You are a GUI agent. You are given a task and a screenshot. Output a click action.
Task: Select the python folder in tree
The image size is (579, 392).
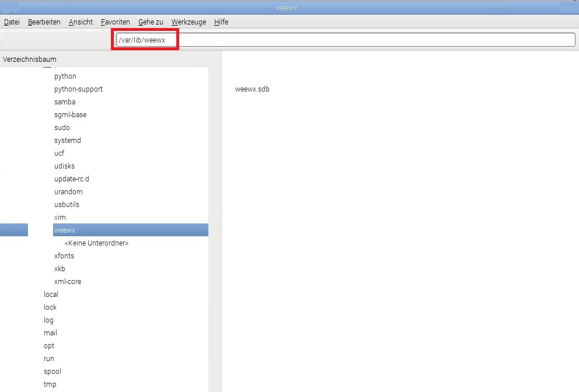click(x=65, y=76)
